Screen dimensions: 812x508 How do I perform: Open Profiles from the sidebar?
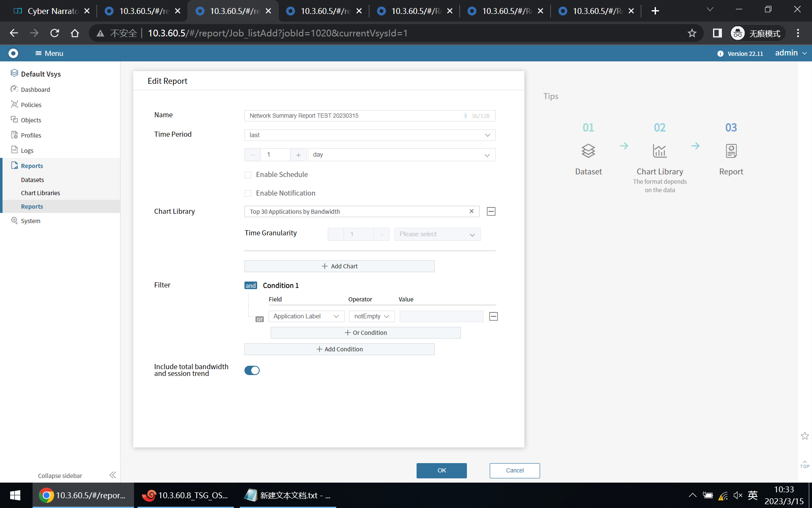click(x=31, y=135)
